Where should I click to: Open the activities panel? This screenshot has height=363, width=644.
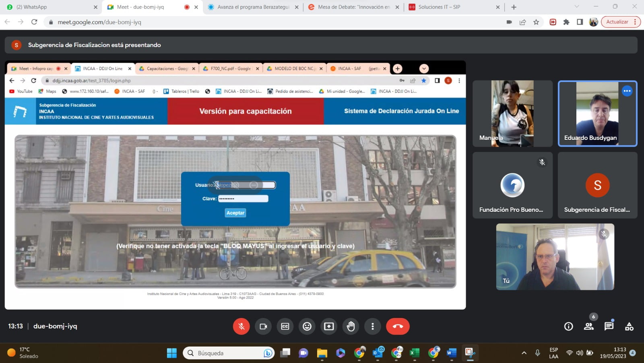tap(629, 326)
